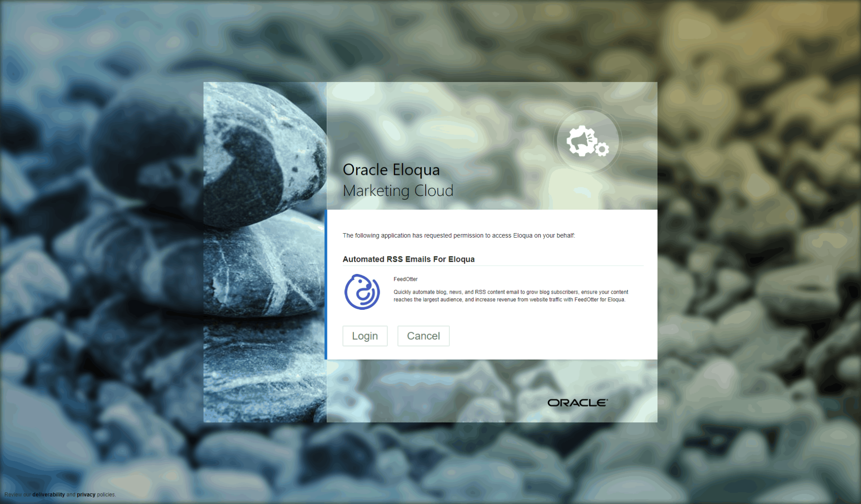Click the stacked stones image panel
This screenshot has height=504, width=861.
(x=265, y=251)
